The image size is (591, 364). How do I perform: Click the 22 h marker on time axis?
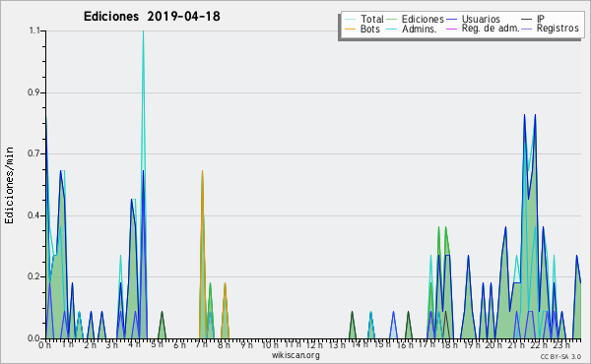(x=535, y=344)
